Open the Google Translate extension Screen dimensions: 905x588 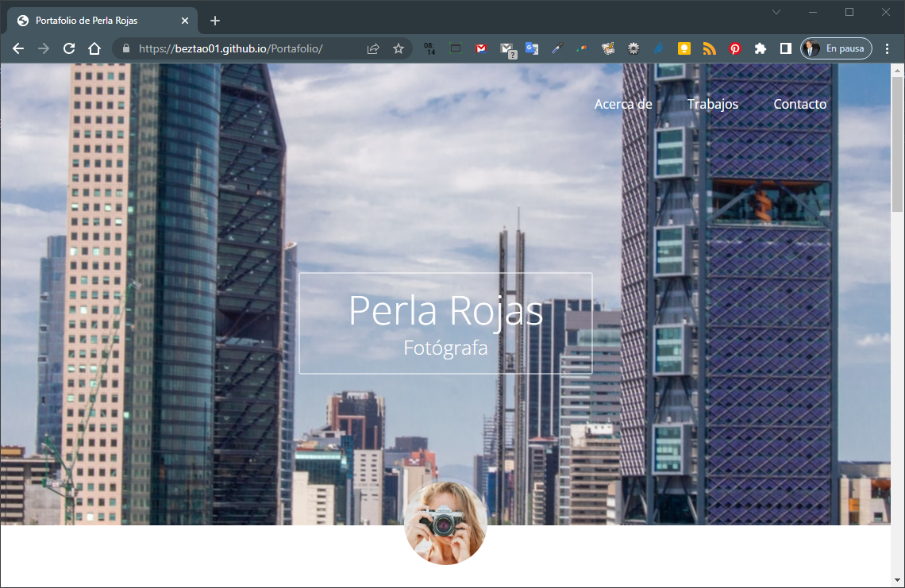[x=532, y=48]
